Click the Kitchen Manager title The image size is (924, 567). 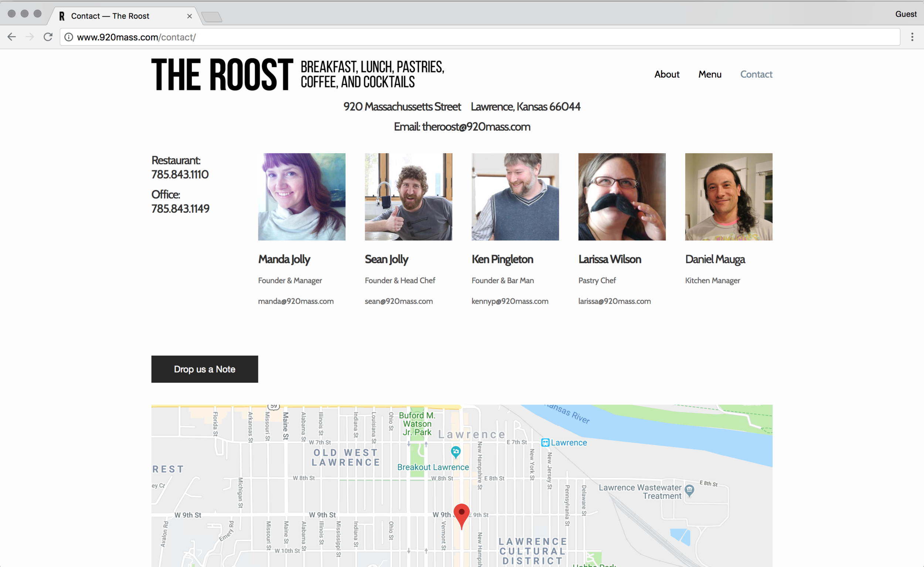coord(712,280)
